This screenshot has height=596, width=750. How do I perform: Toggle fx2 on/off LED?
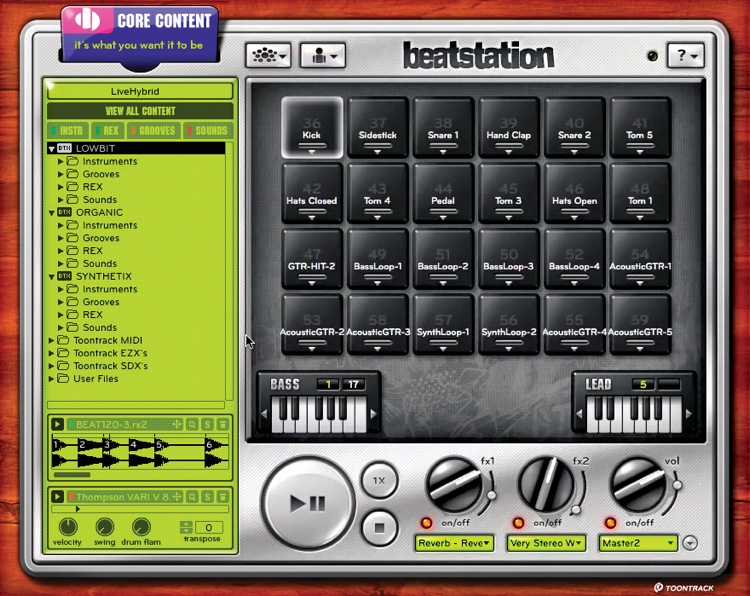tap(518, 523)
